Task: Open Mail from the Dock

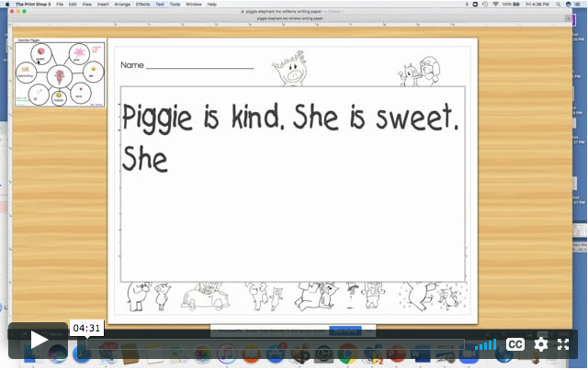Action: (107, 353)
